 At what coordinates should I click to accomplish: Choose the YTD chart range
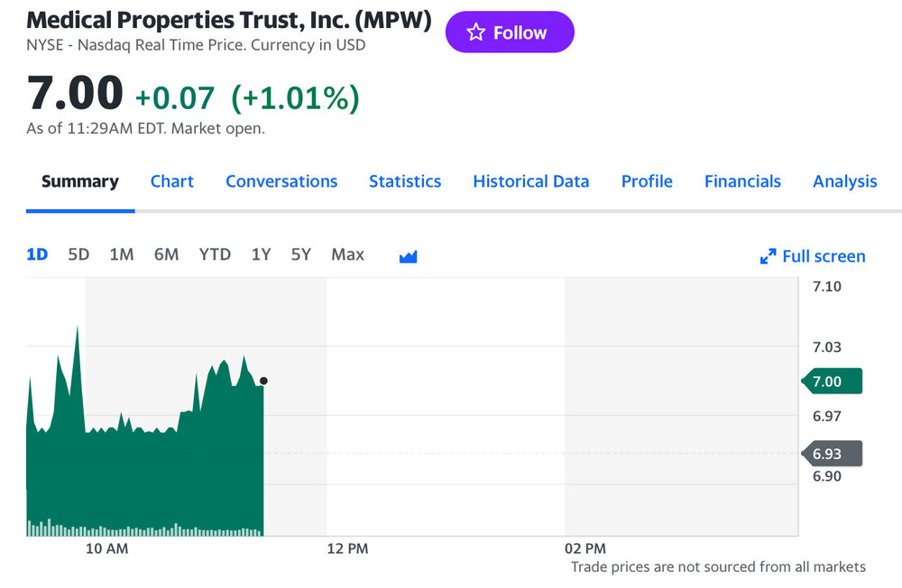[x=215, y=254]
